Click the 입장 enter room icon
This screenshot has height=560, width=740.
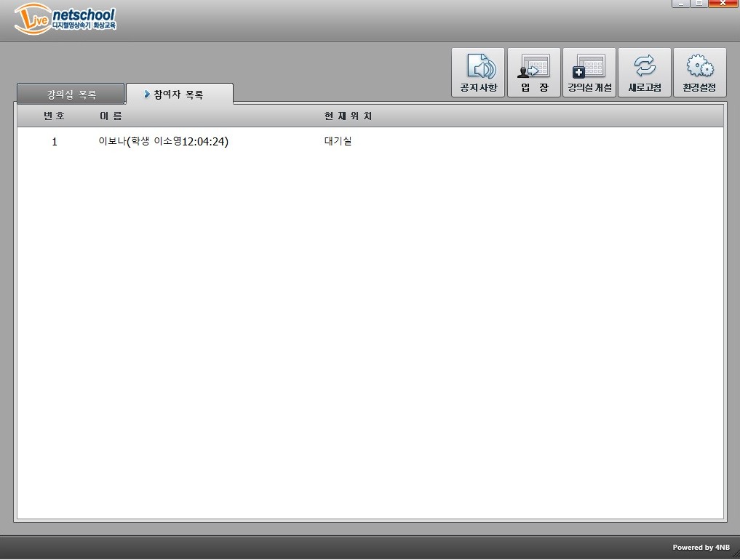pyautogui.click(x=533, y=67)
